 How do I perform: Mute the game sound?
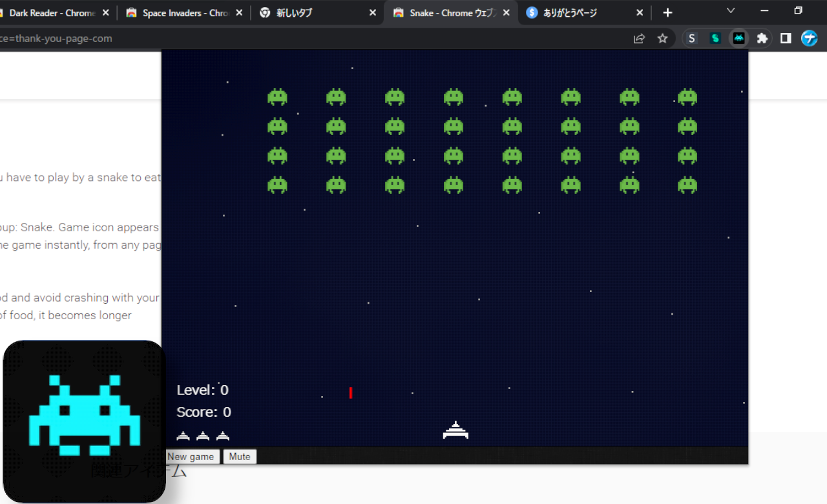pyautogui.click(x=240, y=457)
